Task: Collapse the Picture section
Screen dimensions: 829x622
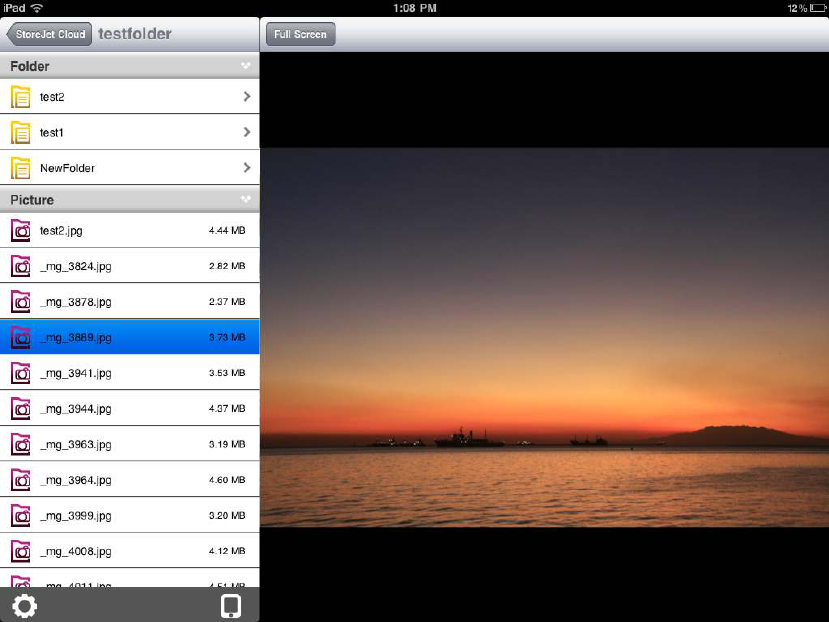Action: pos(246,199)
